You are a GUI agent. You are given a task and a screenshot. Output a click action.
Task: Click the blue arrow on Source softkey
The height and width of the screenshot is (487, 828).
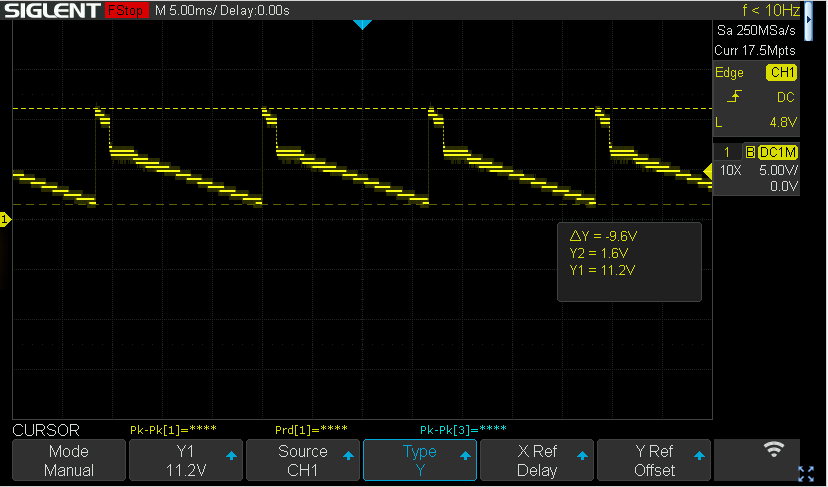349,455
